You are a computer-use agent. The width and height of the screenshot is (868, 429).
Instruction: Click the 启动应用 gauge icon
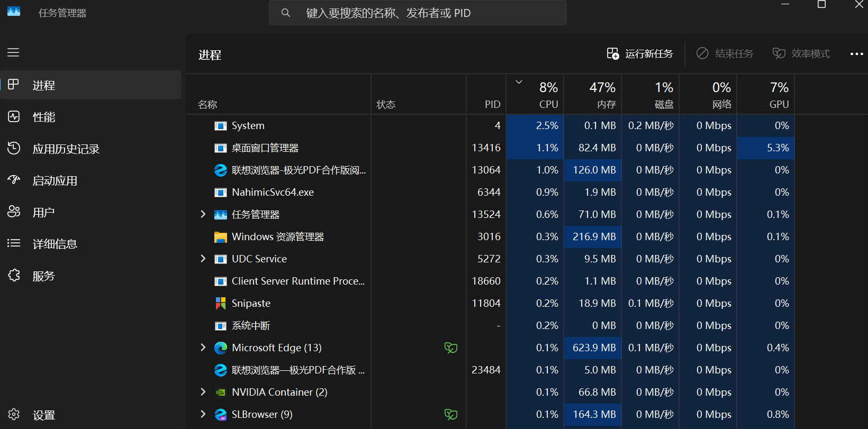point(14,180)
